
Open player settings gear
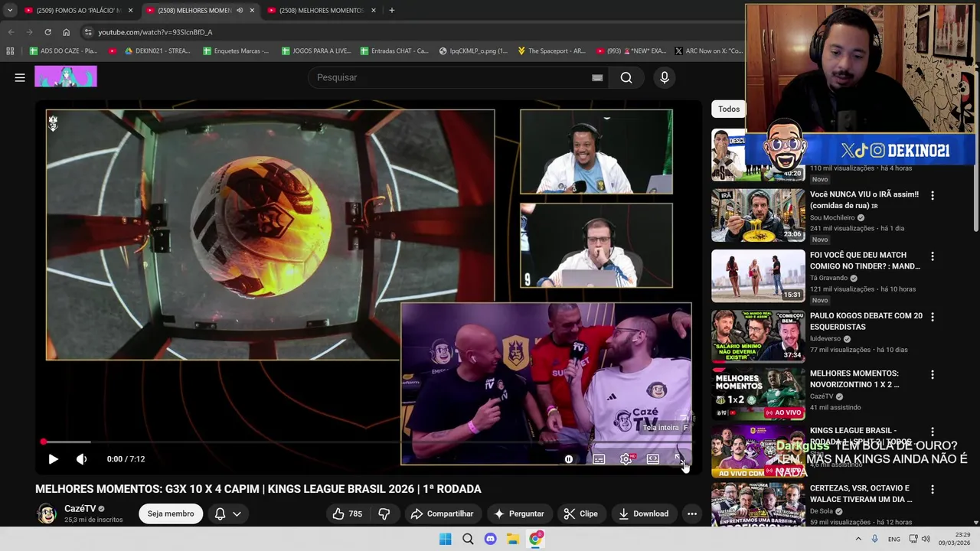(626, 459)
